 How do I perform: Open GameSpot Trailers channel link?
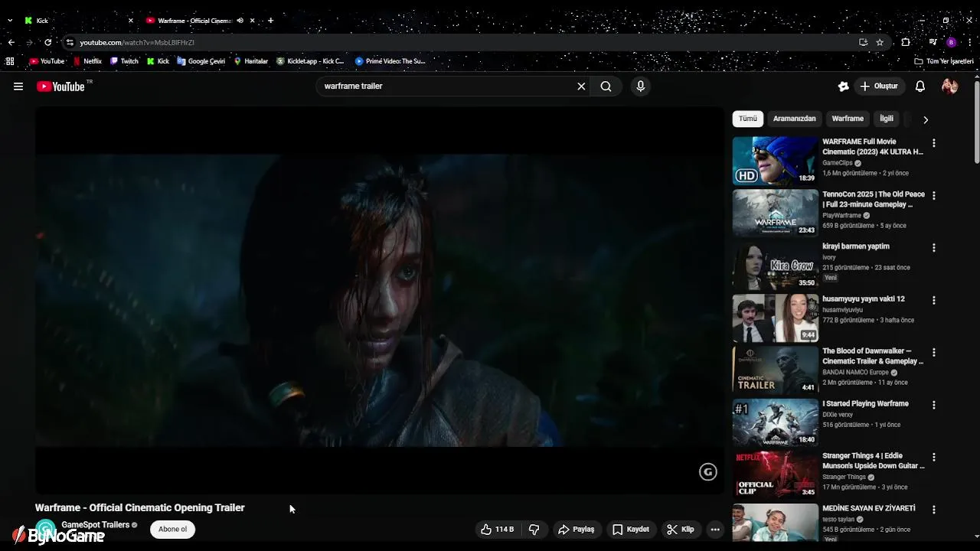(x=96, y=525)
